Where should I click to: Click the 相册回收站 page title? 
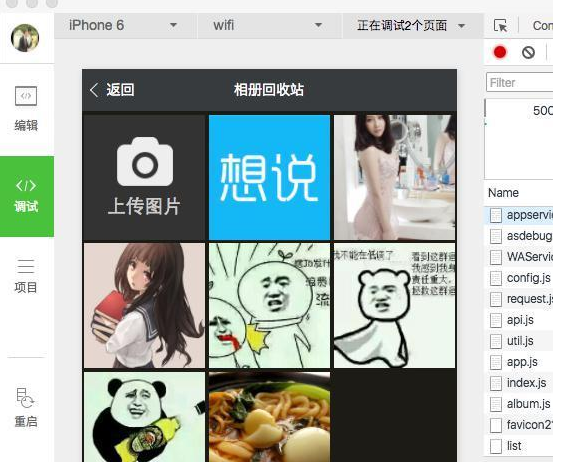269,90
